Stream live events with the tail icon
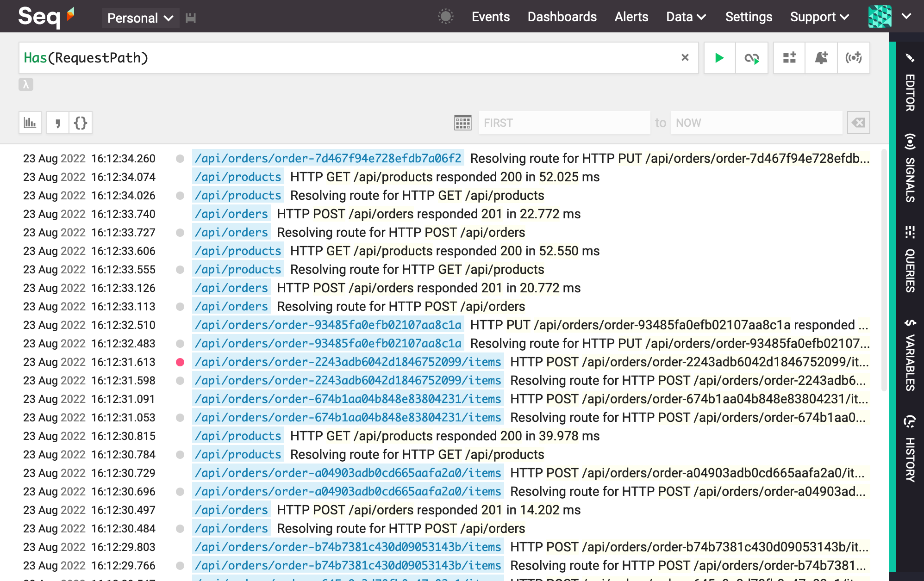Image resolution: width=924 pixels, height=581 pixels. tap(752, 58)
